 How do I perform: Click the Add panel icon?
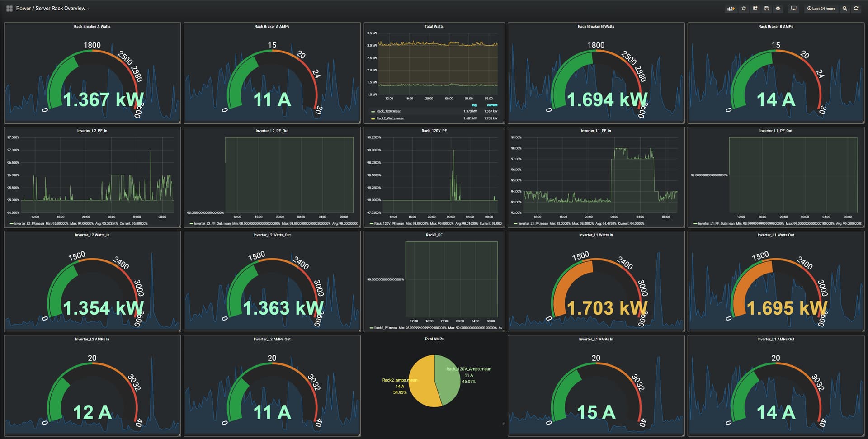(731, 9)
